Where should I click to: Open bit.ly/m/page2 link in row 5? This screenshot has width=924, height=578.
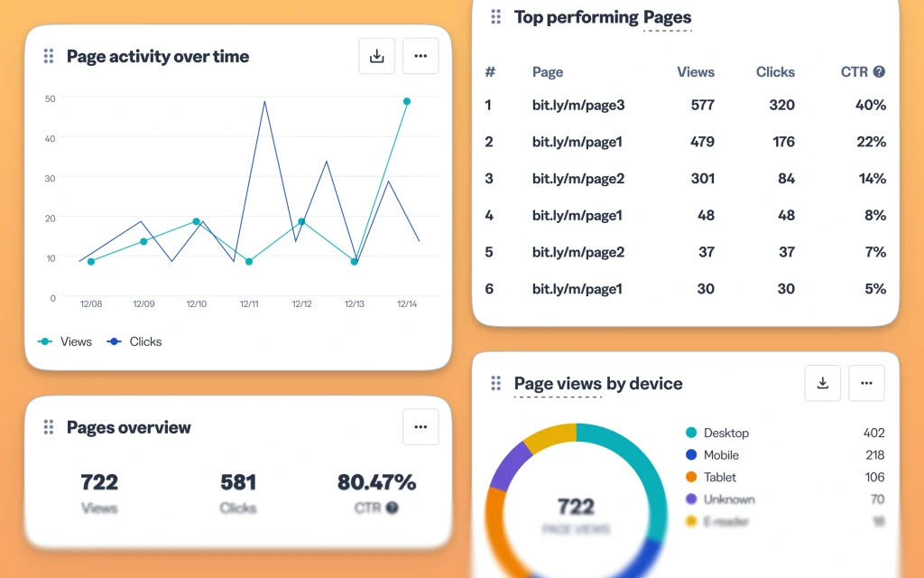(578, 253)
